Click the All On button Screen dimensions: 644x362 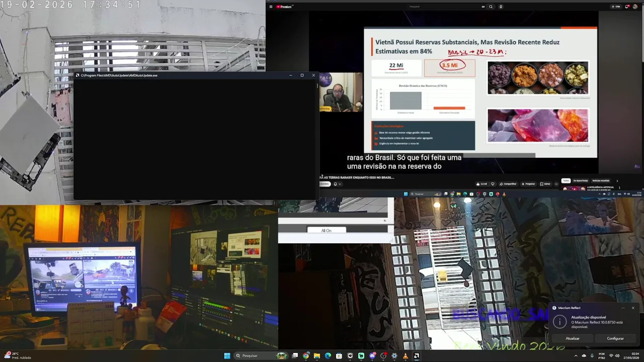click(x=327, y=230)
